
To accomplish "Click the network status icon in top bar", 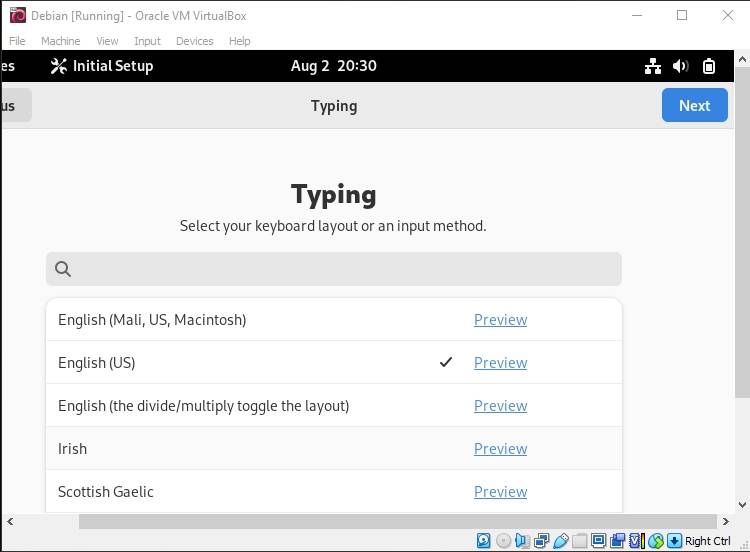I will tap(652, 66).
